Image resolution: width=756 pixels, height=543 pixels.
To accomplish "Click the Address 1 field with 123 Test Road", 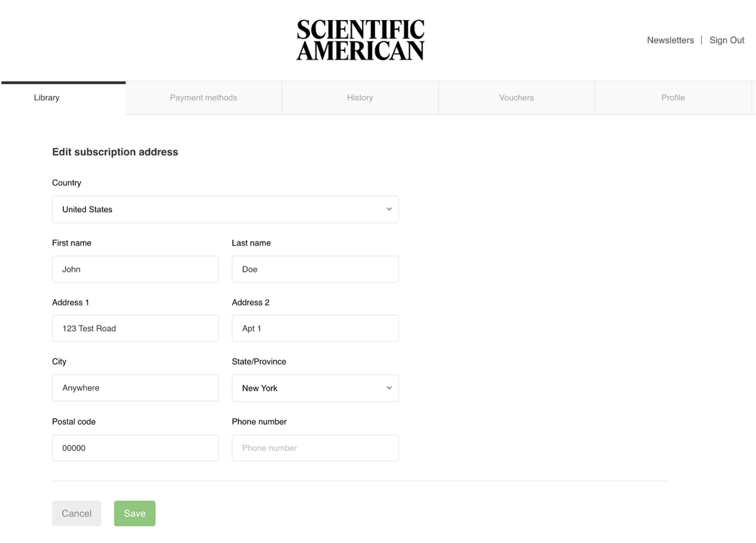I will pyautogui.click(x=135, y=328).
